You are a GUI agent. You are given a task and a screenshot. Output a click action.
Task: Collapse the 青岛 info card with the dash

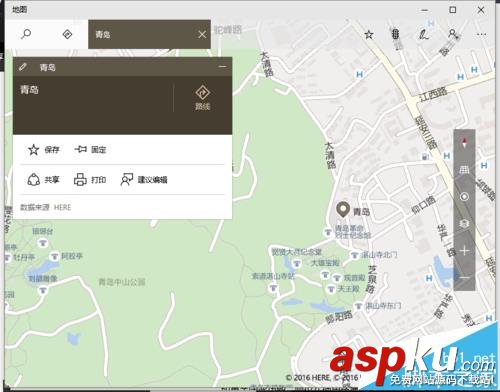coord(222,67)
